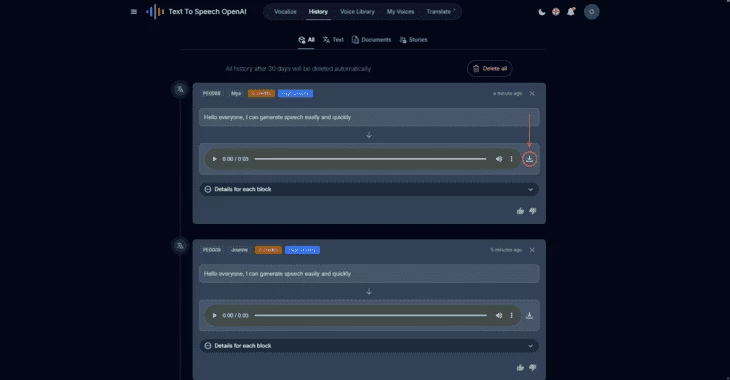Click the Joanne audio seek bar
This screenshot has height=380, width=730.
[x=371, y=315]
